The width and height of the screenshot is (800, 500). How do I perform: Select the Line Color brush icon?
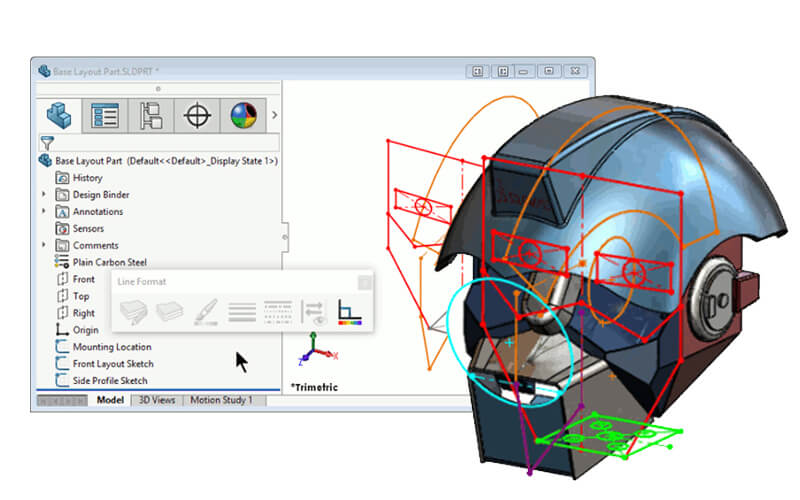tap(205, 312)
